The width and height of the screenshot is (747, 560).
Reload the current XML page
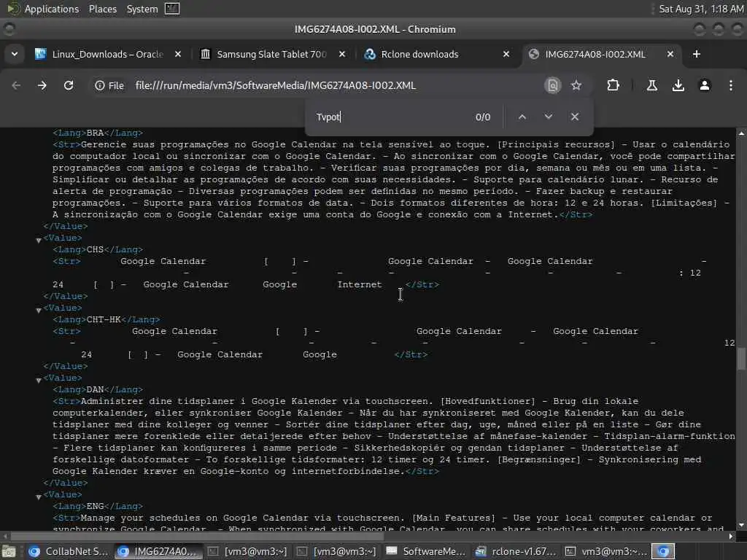pos(69,85)
